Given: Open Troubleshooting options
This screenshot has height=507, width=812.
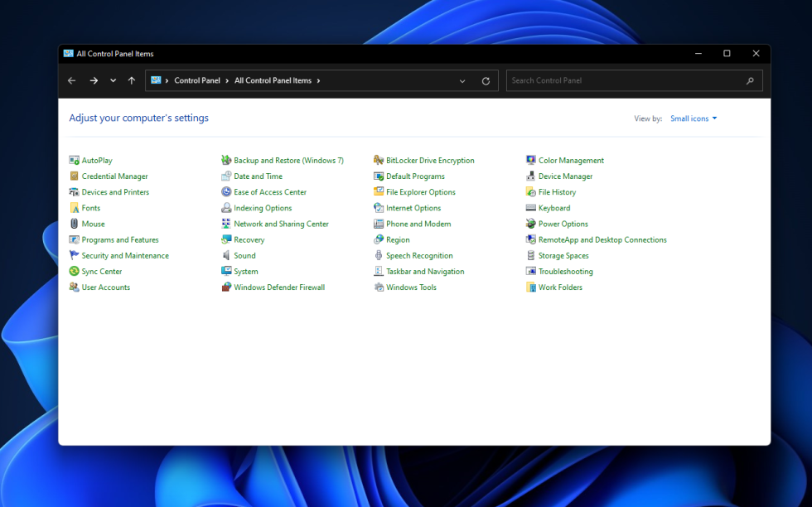Looking at the screenshot, I should [564, 271].
